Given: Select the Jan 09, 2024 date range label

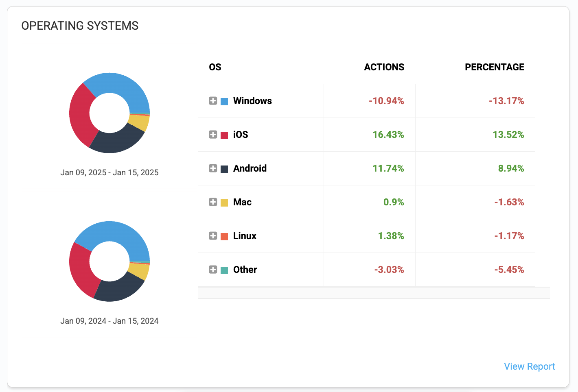Looking at the screenshot, I should pos(109,321).
